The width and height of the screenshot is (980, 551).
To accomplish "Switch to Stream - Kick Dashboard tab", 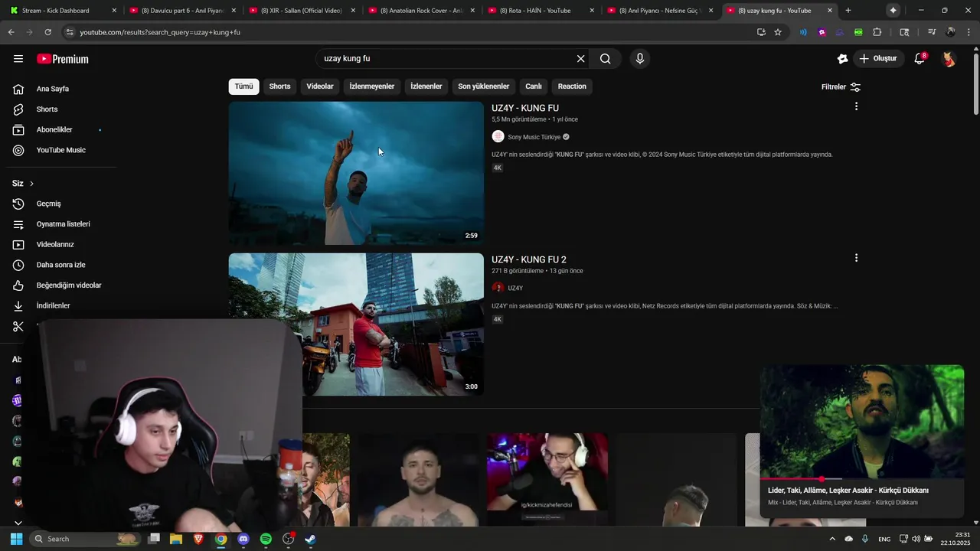I will point(61,10).
